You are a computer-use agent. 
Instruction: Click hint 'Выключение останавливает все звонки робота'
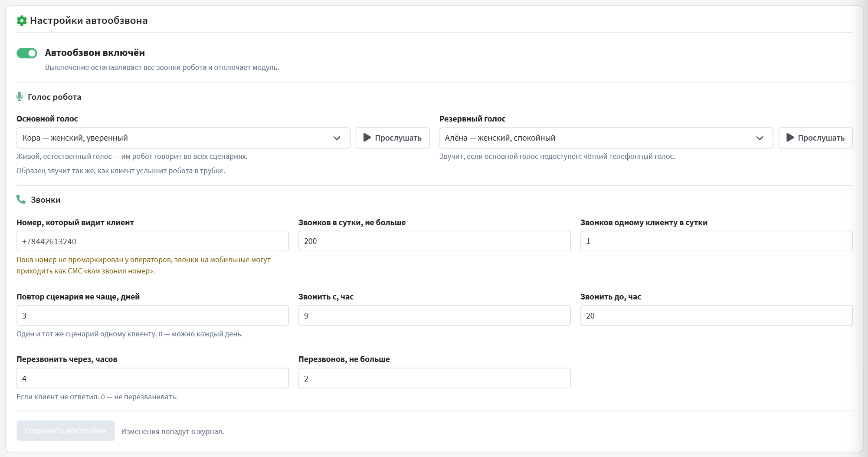tap(162, 67)
